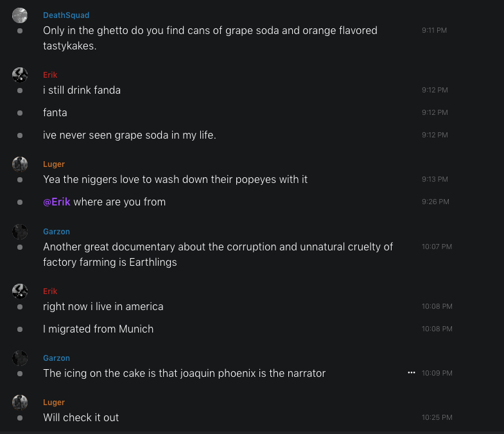Click DeathSquad's profile avatar
504x434 pixels.
20,15
